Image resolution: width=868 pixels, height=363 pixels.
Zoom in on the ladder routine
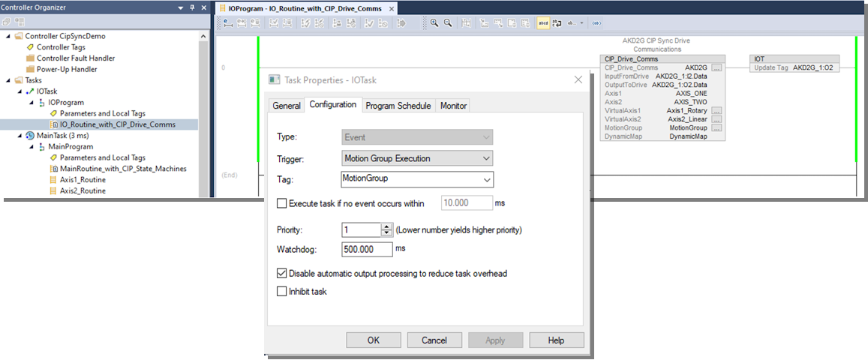click(x=434, y=23)
